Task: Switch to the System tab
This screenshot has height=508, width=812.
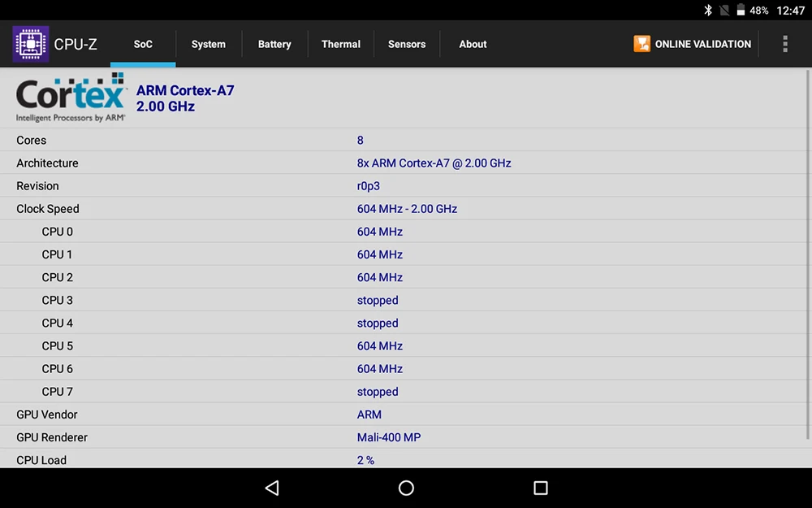Action: tap(208, 44)
